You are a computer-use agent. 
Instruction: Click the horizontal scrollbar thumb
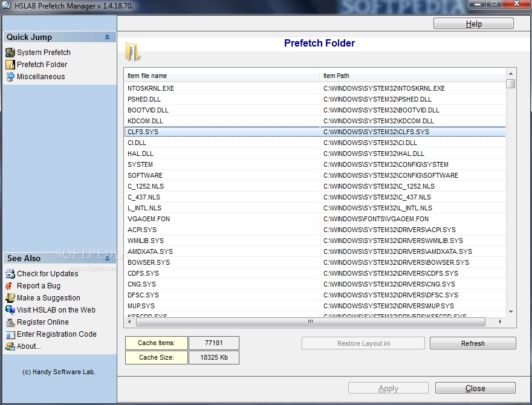click(311, 322)
